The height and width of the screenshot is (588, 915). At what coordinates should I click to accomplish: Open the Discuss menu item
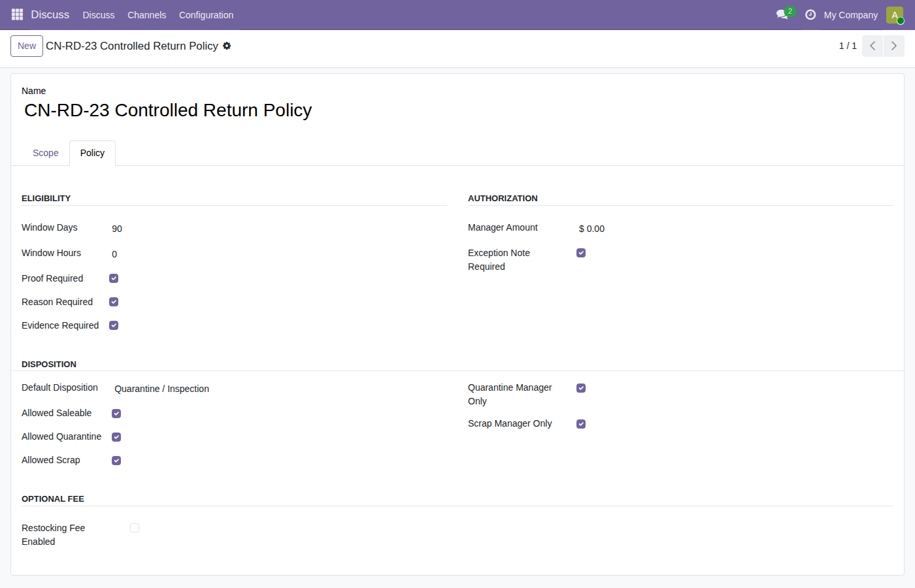[99, 15]
